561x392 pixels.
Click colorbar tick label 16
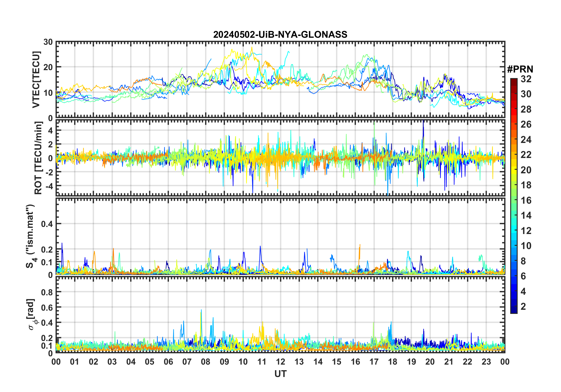click(x=526, y=200)
